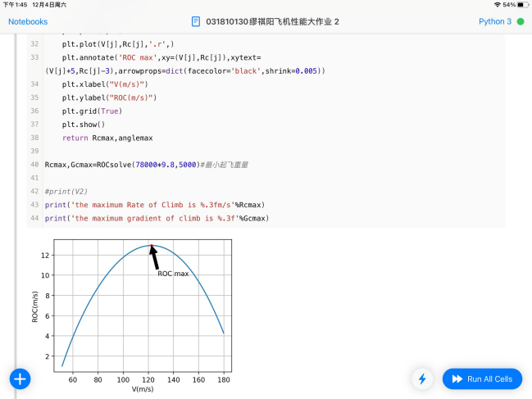532x399 pixels.
Task: Click the return Rcmax,anglemax line
Action: pos(107,138)
